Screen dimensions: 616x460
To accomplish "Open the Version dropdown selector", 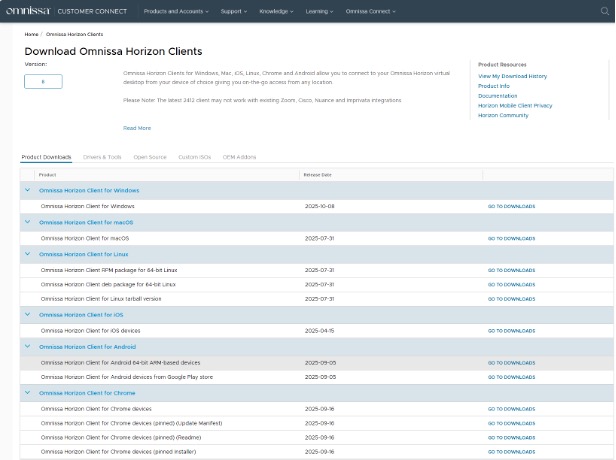I will 43,82.
